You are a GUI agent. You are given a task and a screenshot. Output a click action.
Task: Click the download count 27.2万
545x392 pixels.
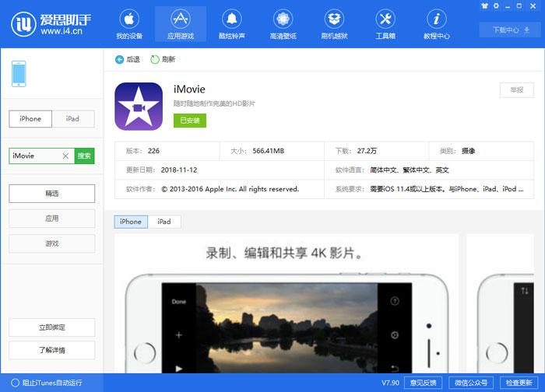pos(367,151)
